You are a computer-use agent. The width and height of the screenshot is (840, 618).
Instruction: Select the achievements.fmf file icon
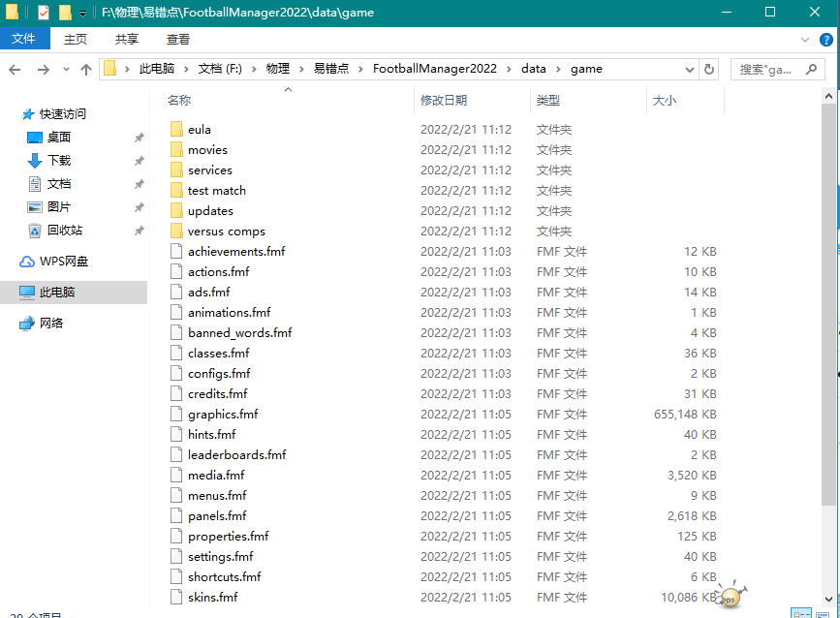click(x=176, y=251)
